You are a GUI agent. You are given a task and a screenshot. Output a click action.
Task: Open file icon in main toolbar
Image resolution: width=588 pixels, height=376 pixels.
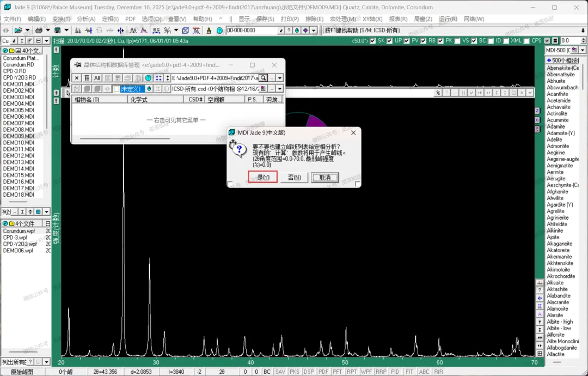tap(17, 31)
